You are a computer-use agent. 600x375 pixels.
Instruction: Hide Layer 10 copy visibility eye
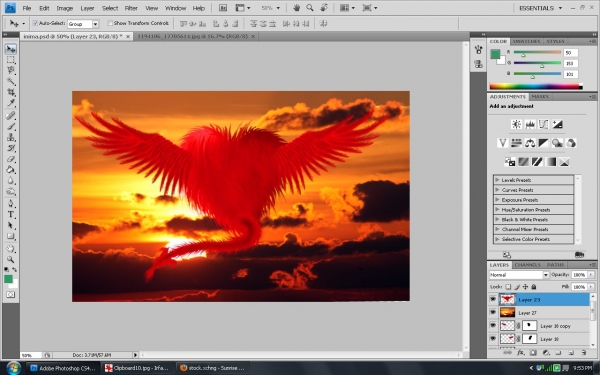click(493, 326)
